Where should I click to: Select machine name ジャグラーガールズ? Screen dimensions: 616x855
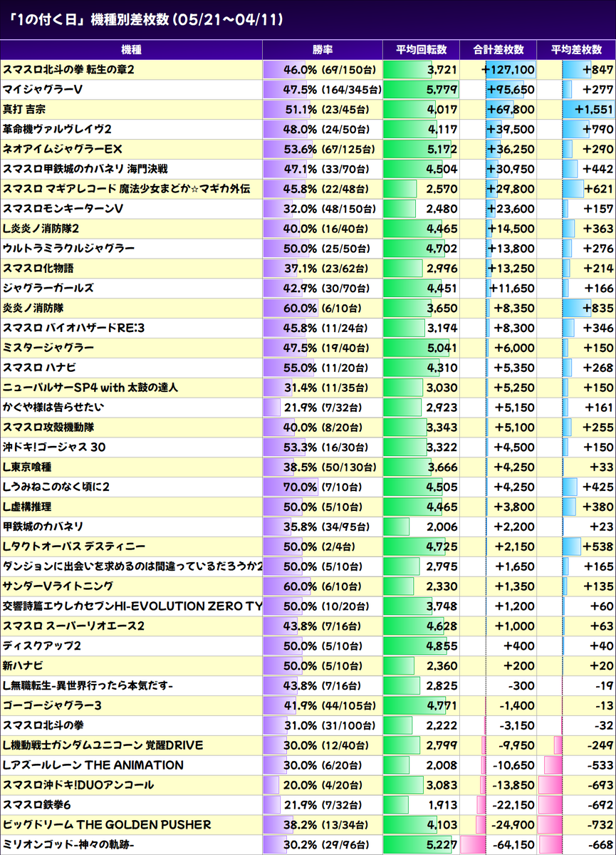tap(48, 289)
